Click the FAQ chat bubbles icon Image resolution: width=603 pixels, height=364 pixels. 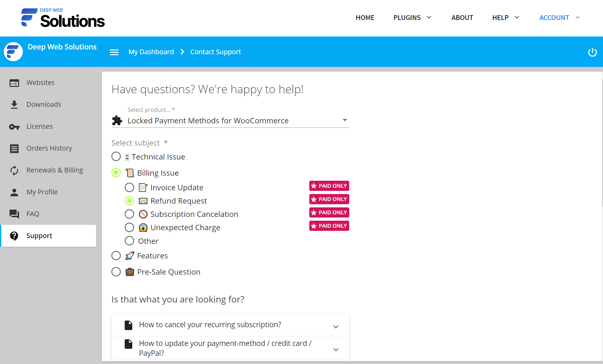[14, 214]
